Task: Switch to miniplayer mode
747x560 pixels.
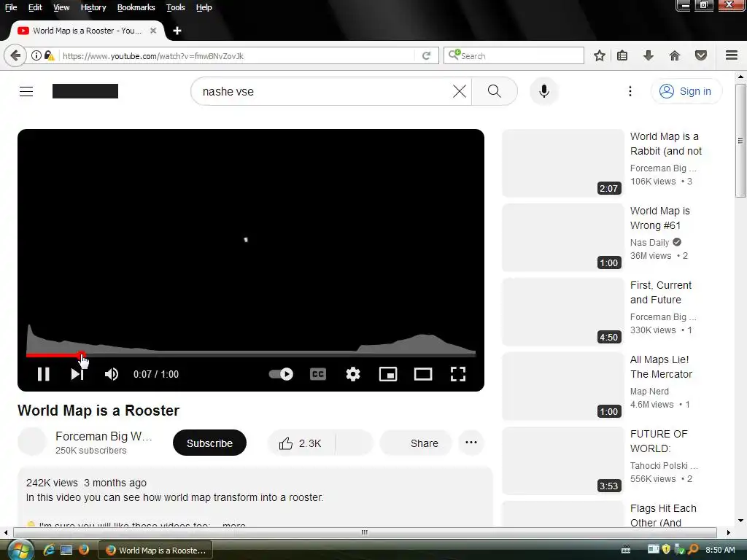Action: tap(388, 374)
